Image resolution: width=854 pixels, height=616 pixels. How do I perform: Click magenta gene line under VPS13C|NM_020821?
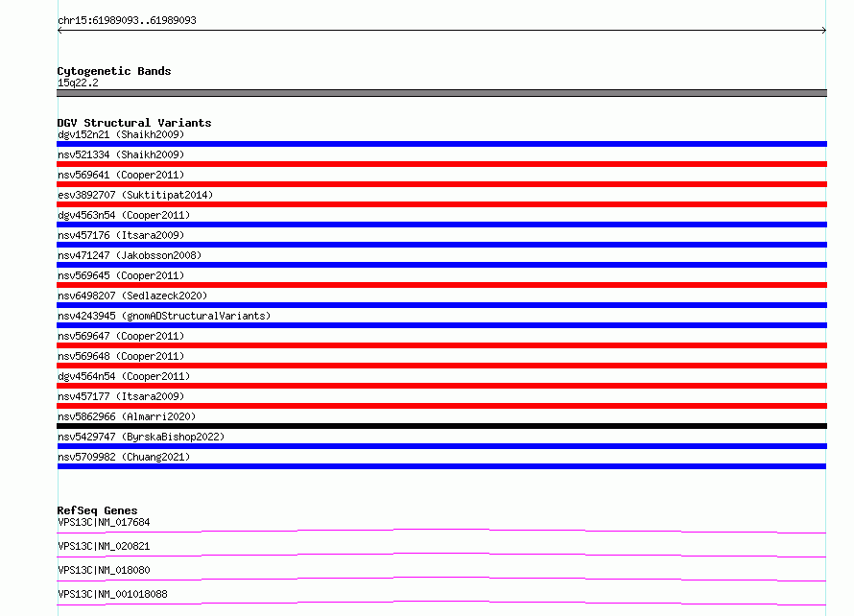(x=441, y=555)
